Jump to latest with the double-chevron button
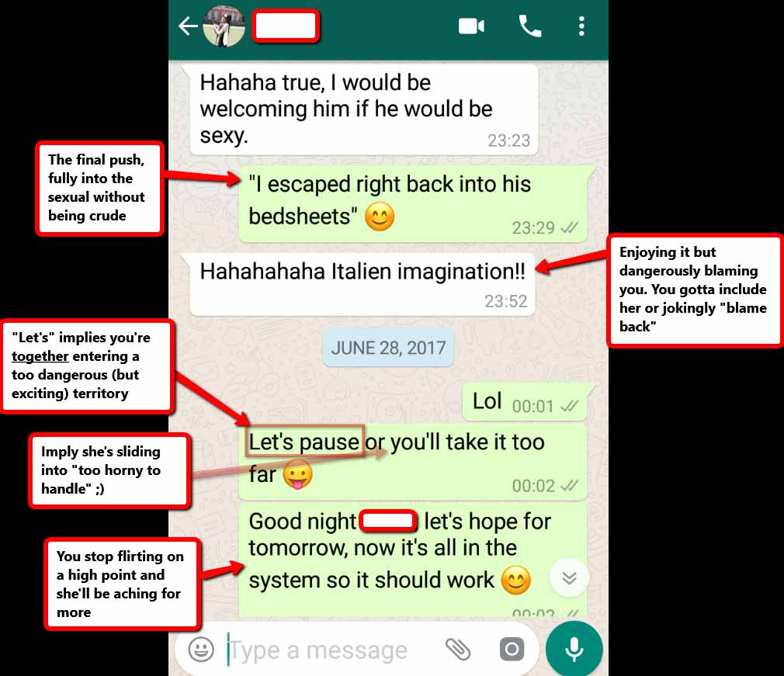The width and height of the screenshot is (784, 676). click(569, 578)
